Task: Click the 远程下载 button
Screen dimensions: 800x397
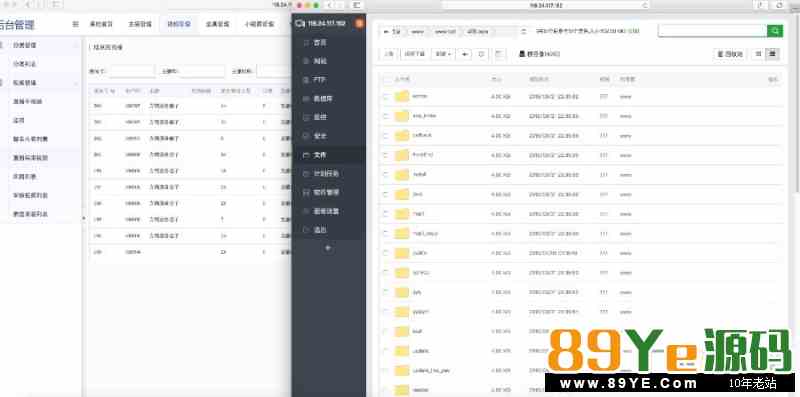Action: (414, 54)
